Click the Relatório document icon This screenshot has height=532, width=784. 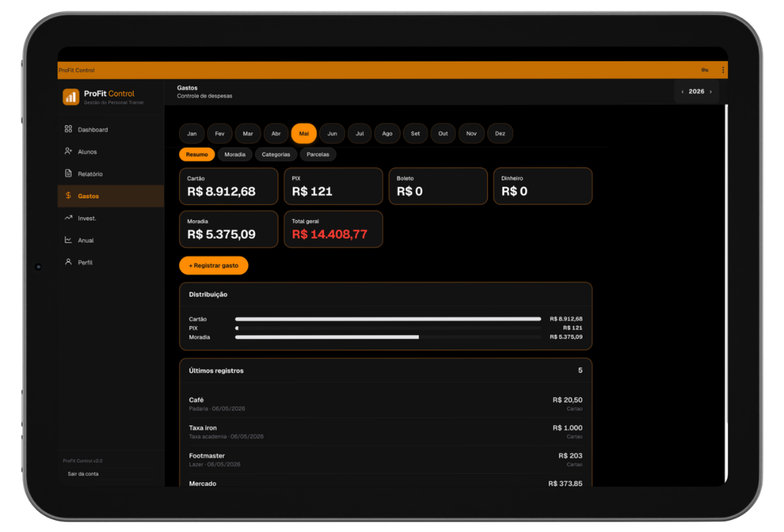(x=69, y=174)
